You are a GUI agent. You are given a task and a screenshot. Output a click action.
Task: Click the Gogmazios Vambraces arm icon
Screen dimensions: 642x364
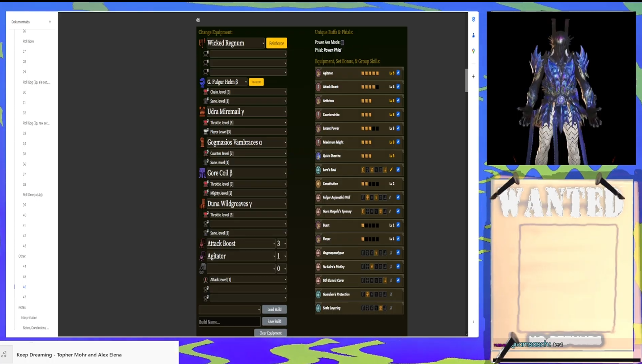click(202, 142)
